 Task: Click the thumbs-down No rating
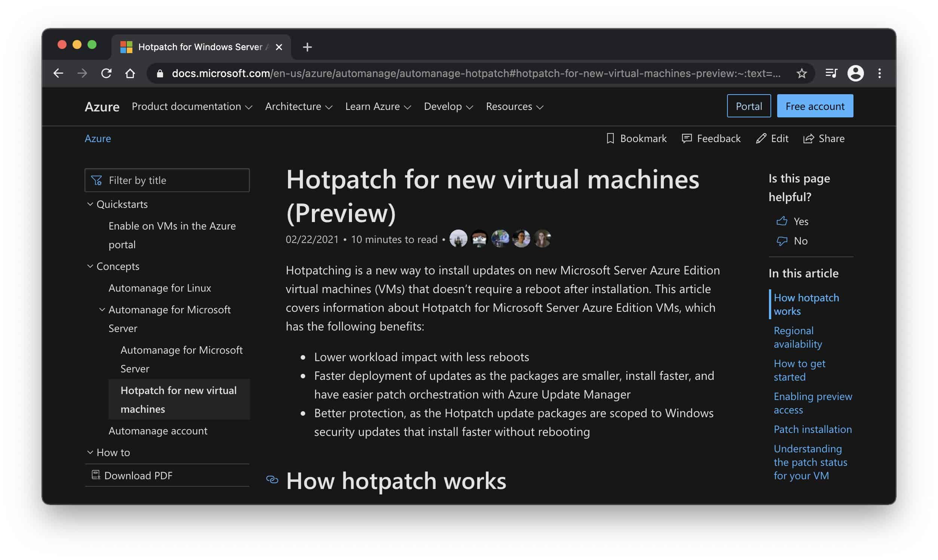tap(791, 241)
